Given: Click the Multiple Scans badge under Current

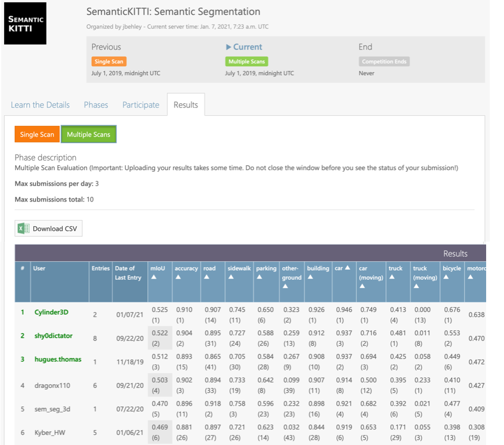Looking at the screenshot, I should [x=246, y=61].
